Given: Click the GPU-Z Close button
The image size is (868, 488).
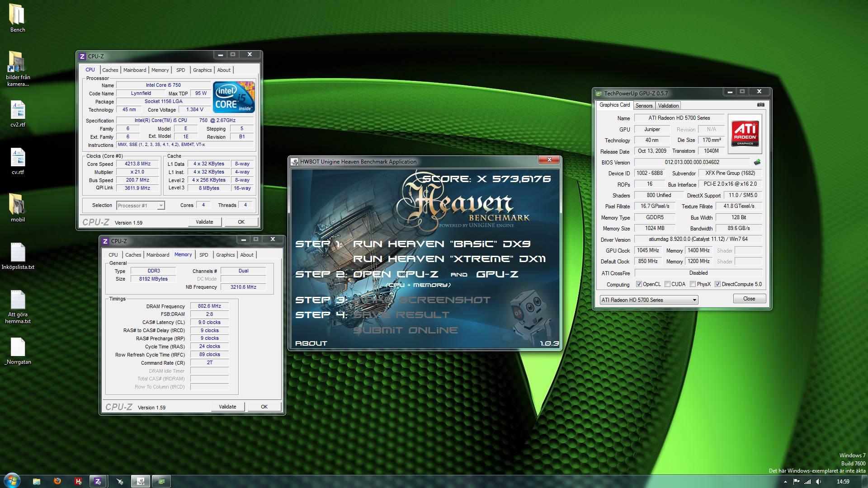Looking at the screenshot, I should tap(749, 299).
